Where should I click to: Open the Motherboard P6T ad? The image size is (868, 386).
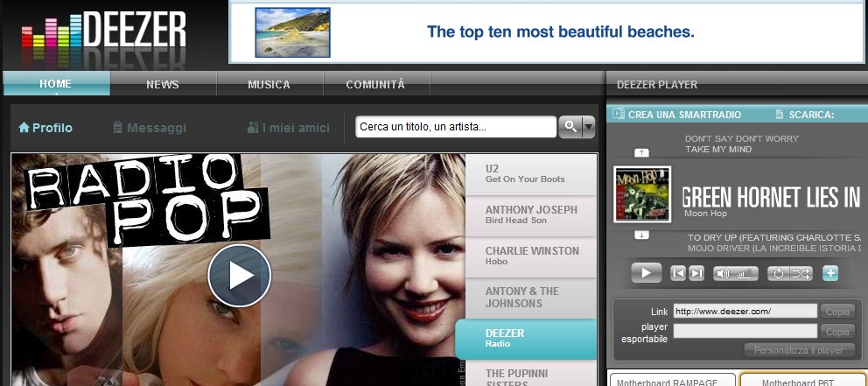tap(802, 380)
